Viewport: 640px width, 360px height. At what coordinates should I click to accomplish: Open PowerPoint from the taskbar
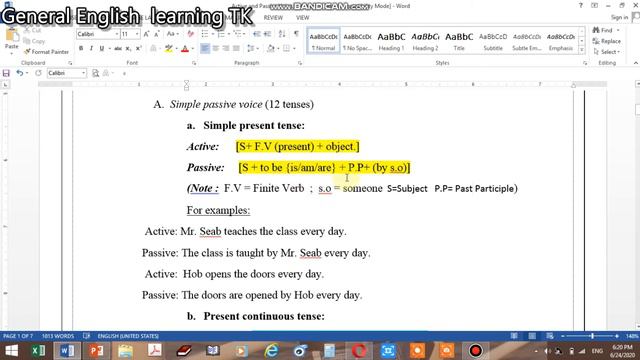pyautogui.click(x=96, y=351)
